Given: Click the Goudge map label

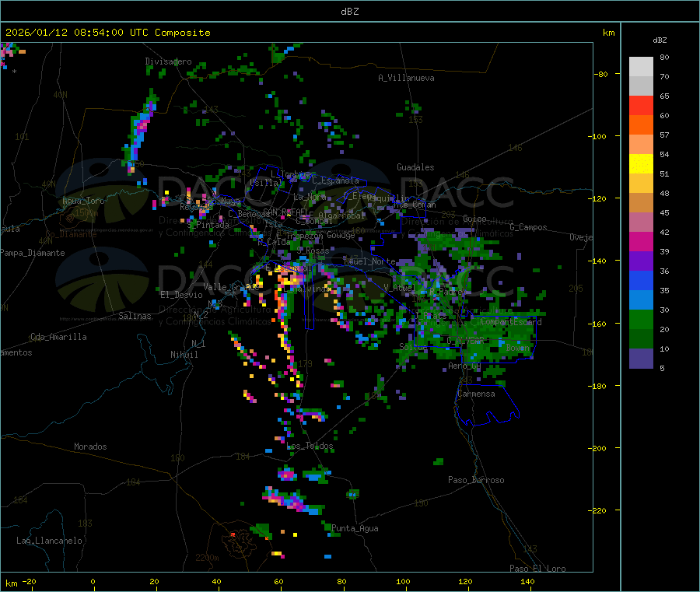Looking at the screenshot, I should pyautogui.click(x=341, y=235).
